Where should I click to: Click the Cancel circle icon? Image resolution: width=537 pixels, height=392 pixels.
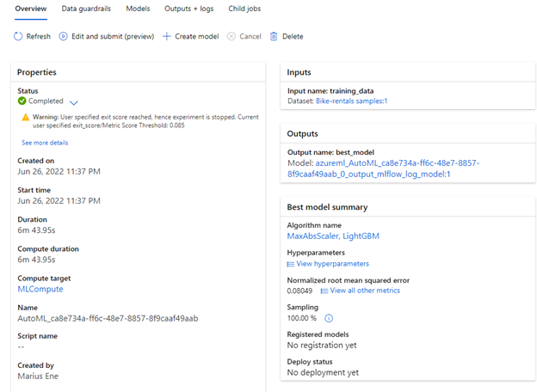click(x=231, y=37)
